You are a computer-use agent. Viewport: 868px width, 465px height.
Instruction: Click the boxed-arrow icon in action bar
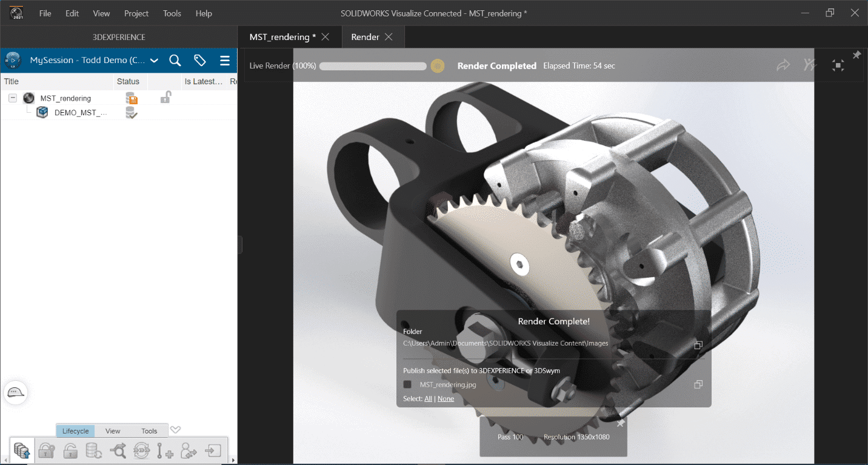[213, 450]
